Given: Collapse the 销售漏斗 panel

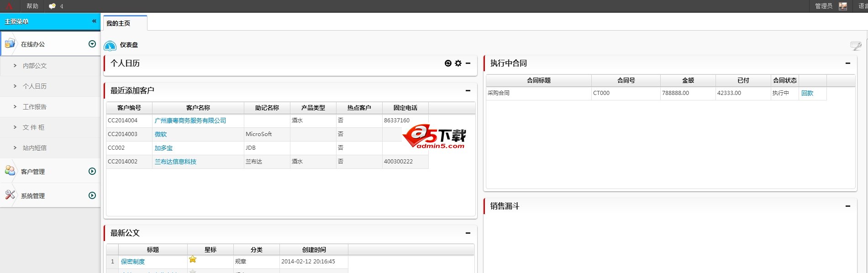Looking at the screenshot, I should pos(848,206).
